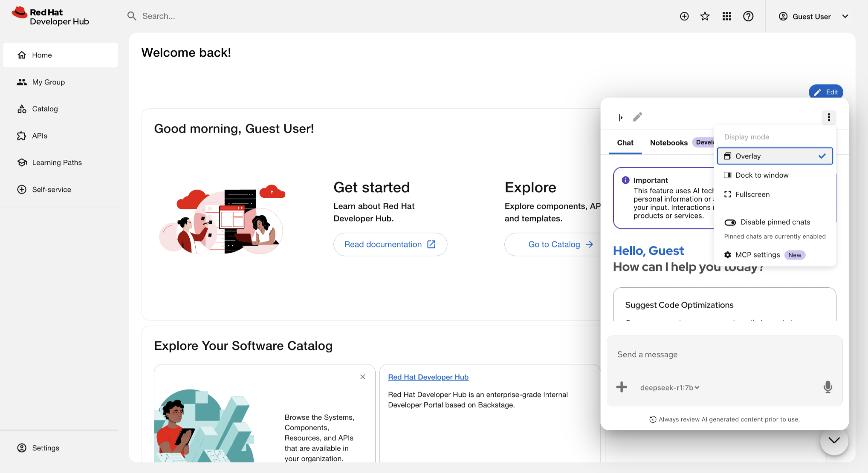Viewport: 868px width, 473px height.
Task: Open the chat kebab options menu
Action: (829, 117)
